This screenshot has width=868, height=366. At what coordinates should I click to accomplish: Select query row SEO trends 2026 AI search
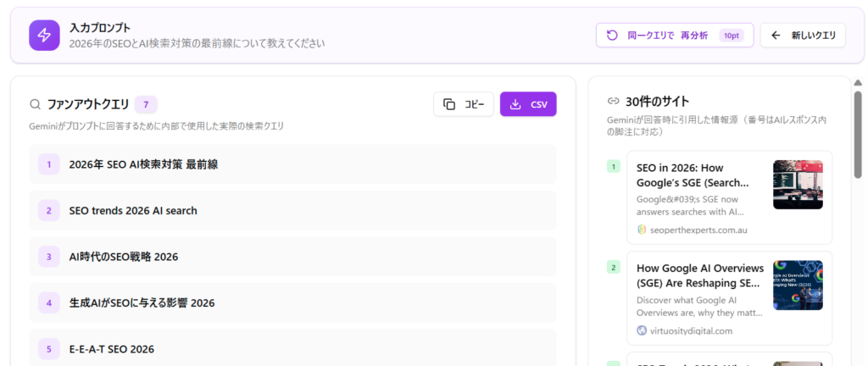click(x=292, y=211)
